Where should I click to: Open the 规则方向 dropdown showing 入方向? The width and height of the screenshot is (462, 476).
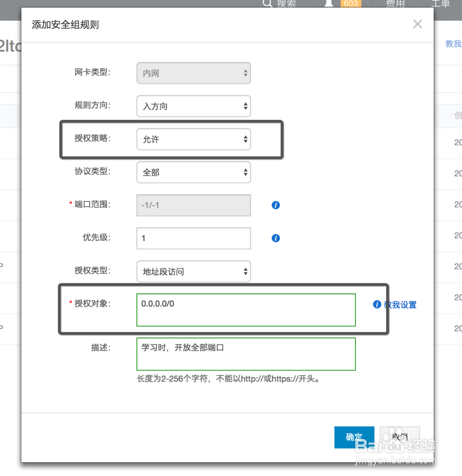tap(194, 106)
